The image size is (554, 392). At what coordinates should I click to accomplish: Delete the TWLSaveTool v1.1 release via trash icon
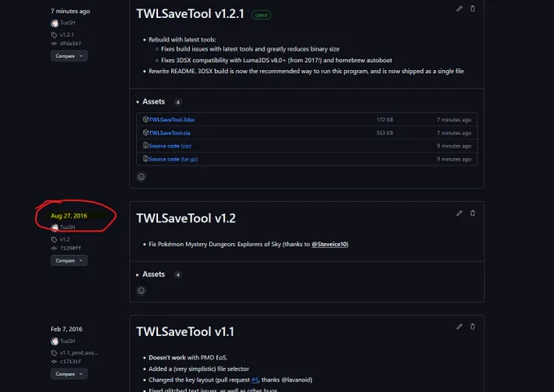473,327
